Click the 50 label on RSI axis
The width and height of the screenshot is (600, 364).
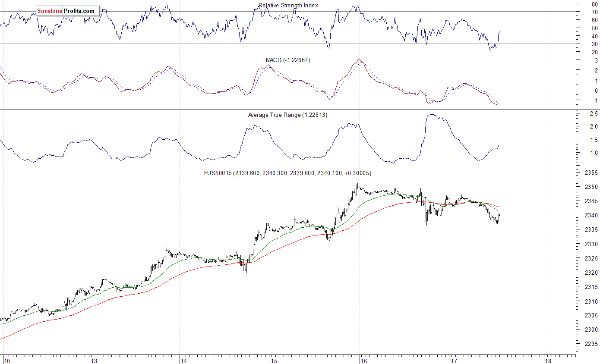pyautogui.click(x=594, y=28)
